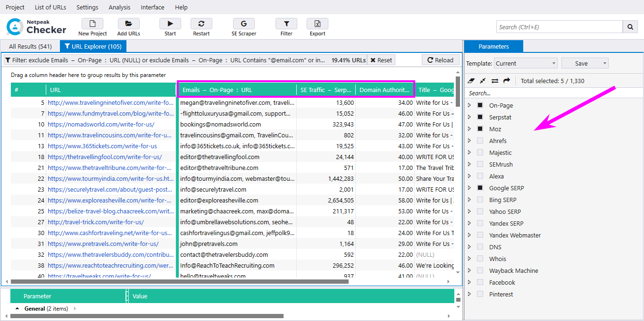
Task: Click the Netpeak Checker logo
Action: [x=36, y=26]
